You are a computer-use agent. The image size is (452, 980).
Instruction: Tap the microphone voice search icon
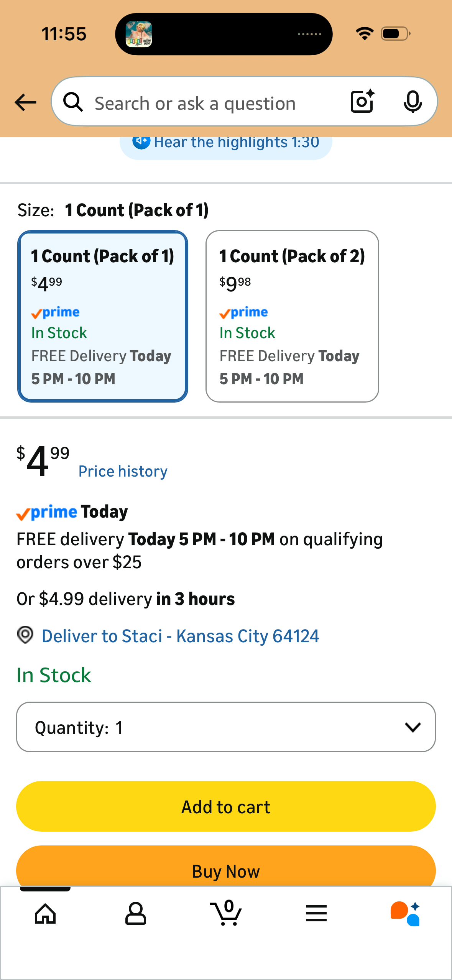pyautogui.click(x=413, y=102)
